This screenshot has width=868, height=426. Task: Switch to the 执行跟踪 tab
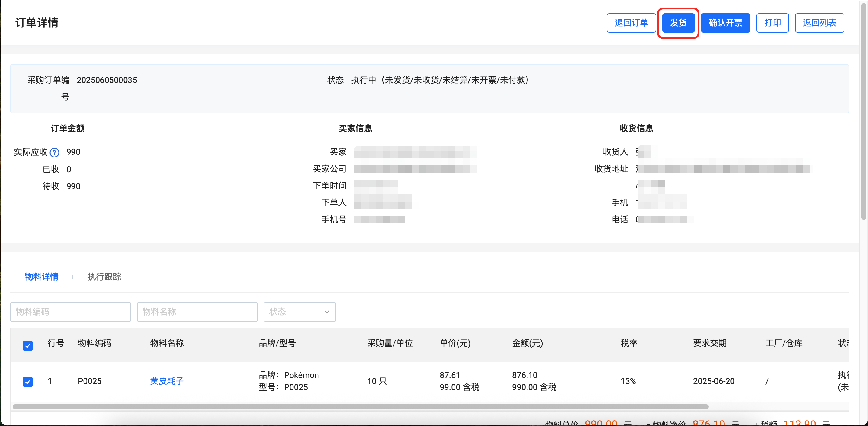(x=104, y=277)
